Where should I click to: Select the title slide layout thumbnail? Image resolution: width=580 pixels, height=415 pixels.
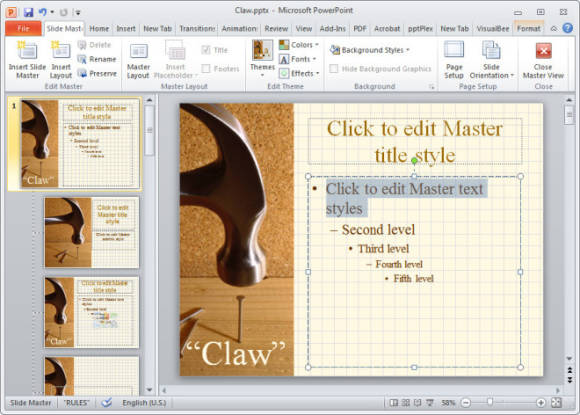tap(92, 232)
